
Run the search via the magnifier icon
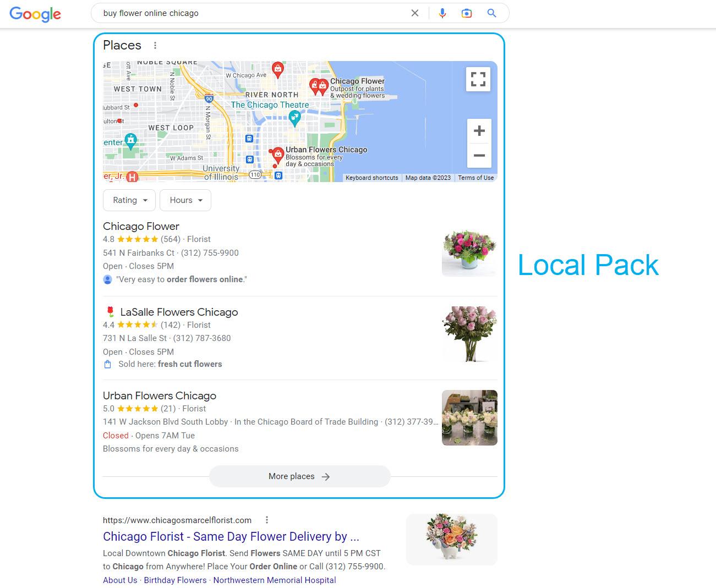click(491, 13)
